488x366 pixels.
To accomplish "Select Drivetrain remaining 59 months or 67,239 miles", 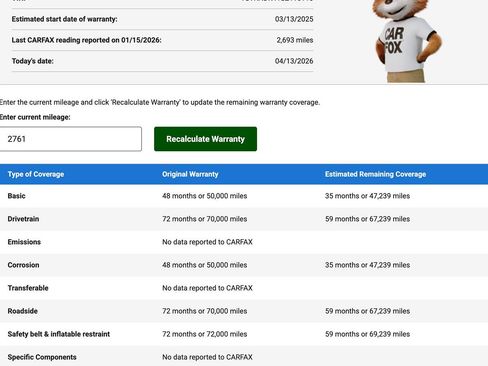I will point(367,219).
